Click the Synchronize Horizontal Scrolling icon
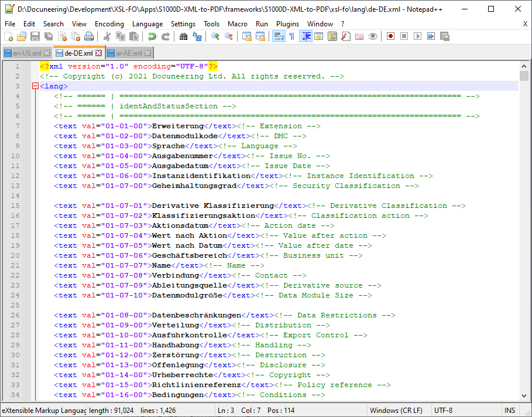Image resolution: width=532 pixels, height=417 pixels. coord(260,36)
